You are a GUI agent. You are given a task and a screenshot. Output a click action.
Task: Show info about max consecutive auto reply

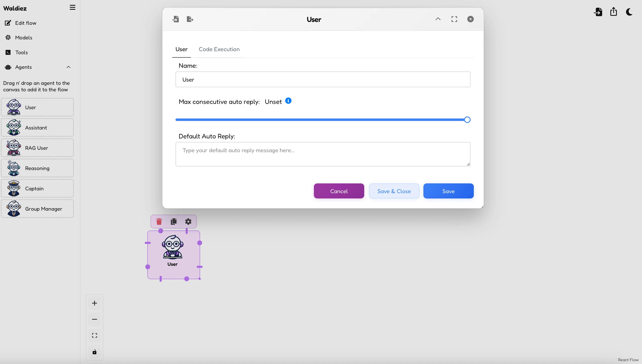click(288, 101)
